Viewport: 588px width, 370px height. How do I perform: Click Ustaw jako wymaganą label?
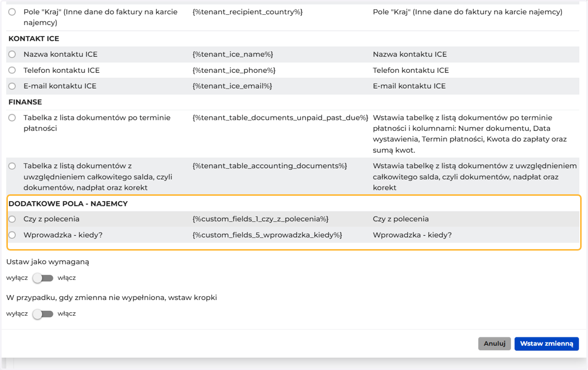(48, 262)
